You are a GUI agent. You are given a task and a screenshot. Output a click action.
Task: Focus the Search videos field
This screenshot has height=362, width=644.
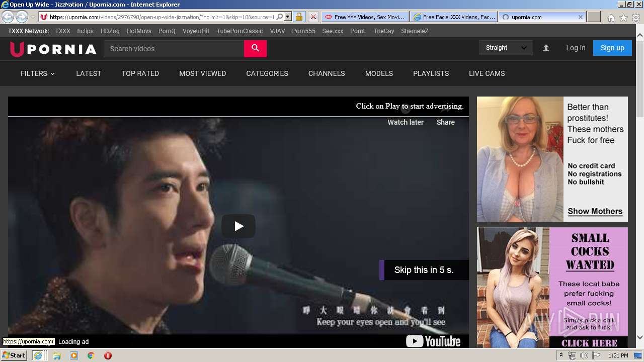pos(174,49)
